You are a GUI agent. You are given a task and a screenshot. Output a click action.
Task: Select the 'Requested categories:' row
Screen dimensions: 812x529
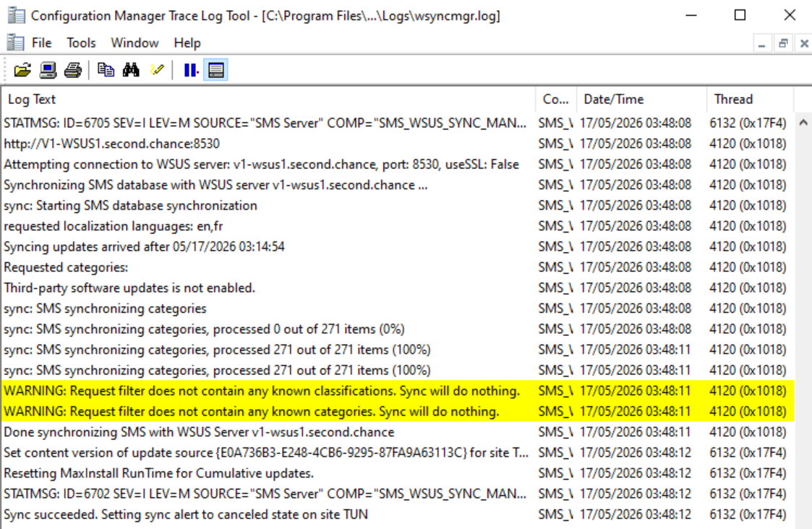[x=397, y=267]
